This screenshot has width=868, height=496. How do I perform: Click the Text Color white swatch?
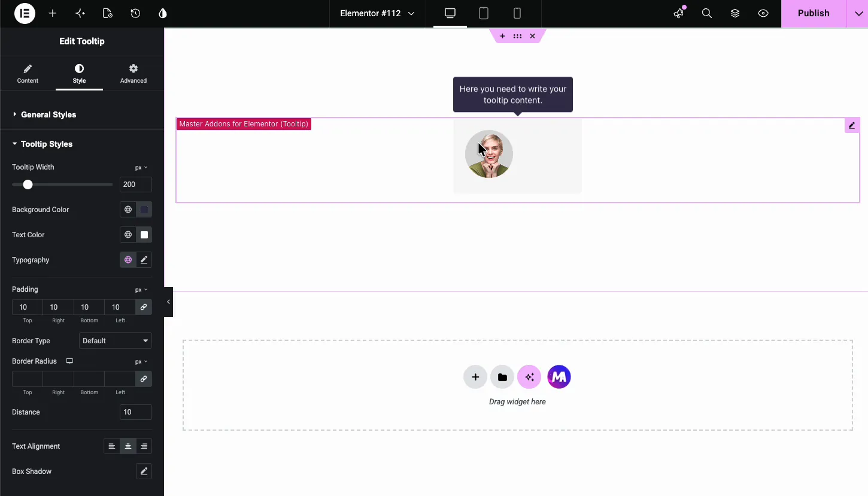tap(144, 235)
